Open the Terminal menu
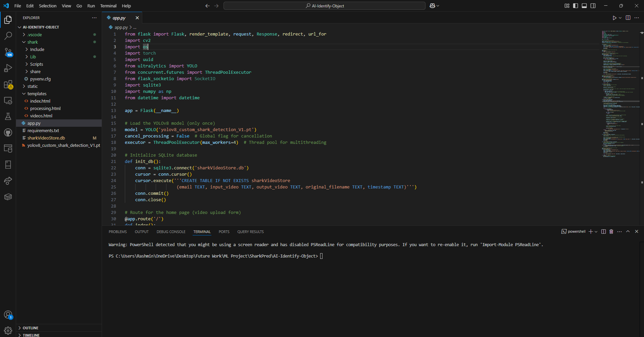The image size is (644, 337). pyautogui.click(x=108, y=6)
